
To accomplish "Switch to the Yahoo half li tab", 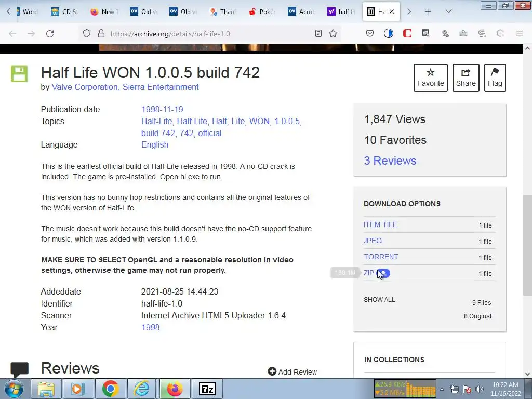I will click(341, 11).
